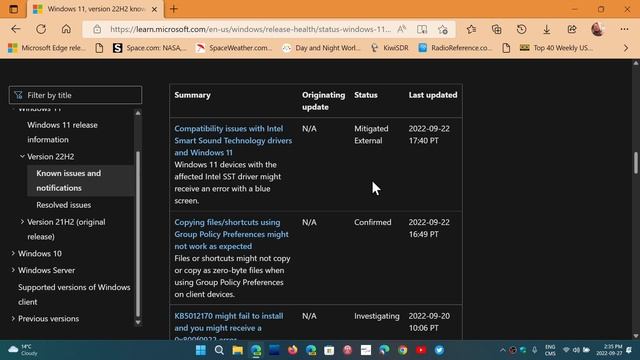This screenshot has height=360, width=640.
Task: Open Group Policy Preferences copying issue
Action: [231, 234]
